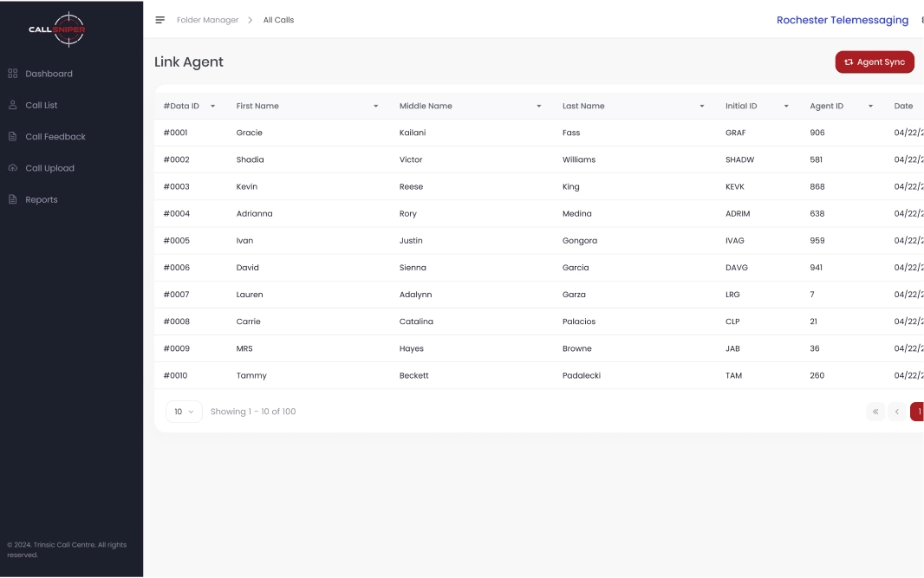Click the Dashboard grid icon in sidebar

tap(13, 74)
